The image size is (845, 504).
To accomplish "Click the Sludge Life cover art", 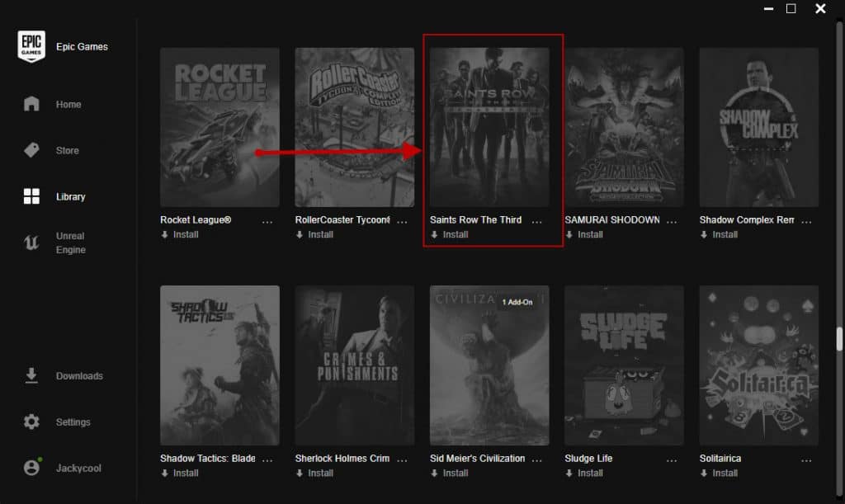I will pyautogui.click(x=624, y=365).
